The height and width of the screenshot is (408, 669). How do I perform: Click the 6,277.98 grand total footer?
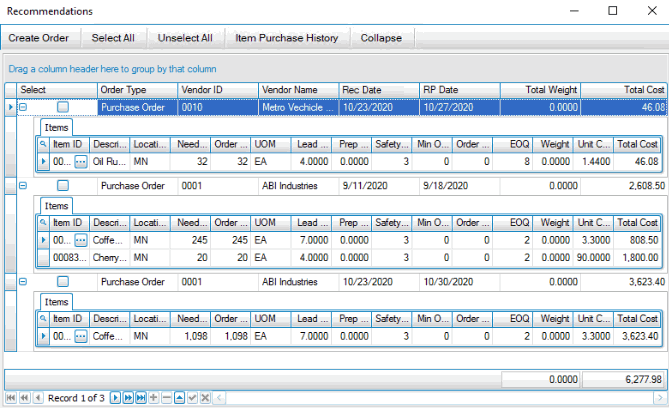click(x=624, y=379)
